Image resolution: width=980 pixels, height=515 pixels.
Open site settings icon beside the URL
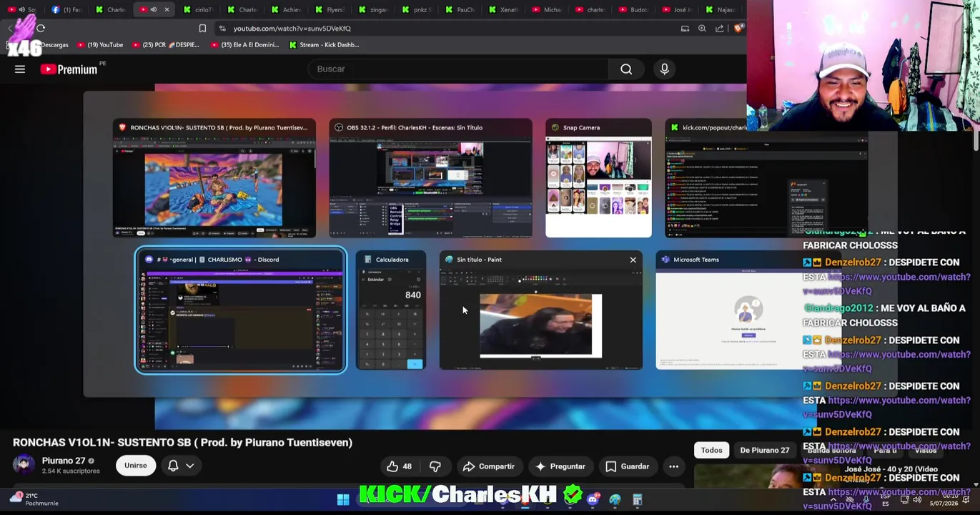click(222, 28)
